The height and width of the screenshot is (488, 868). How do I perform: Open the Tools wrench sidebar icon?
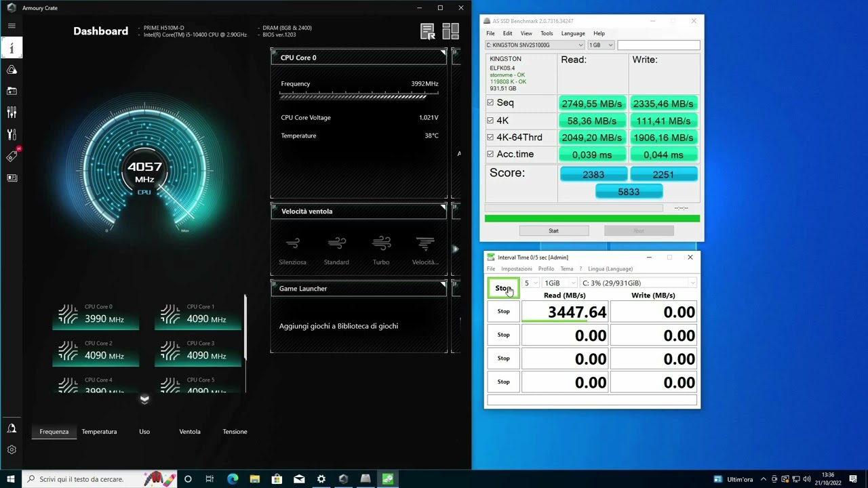[x=12, y=134]
